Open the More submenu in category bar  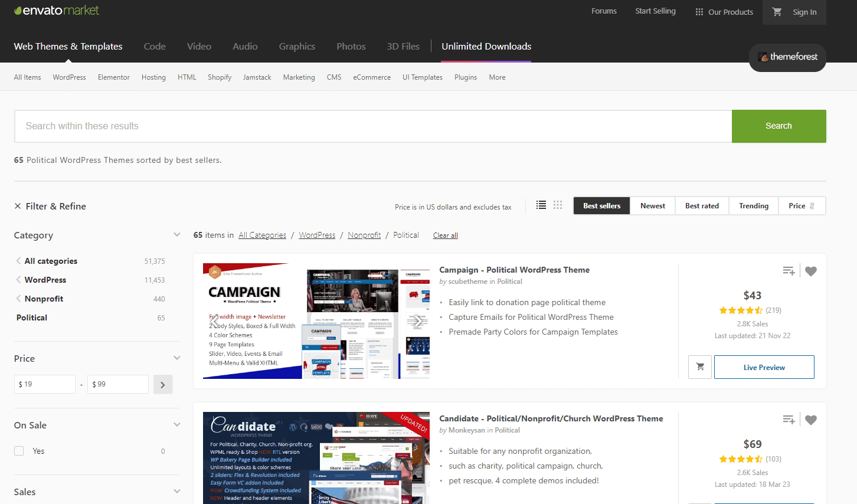click(x=497, y=77)
